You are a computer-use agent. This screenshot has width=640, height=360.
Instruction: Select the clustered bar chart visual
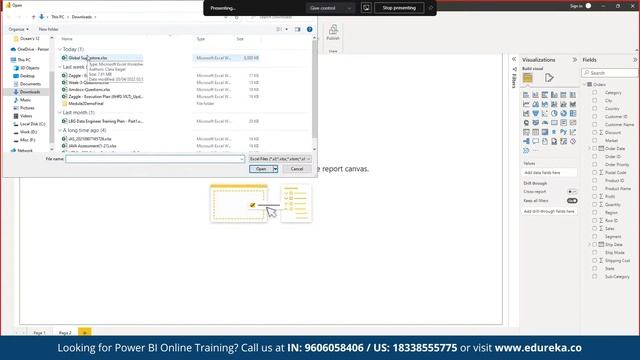click(545, 95)
